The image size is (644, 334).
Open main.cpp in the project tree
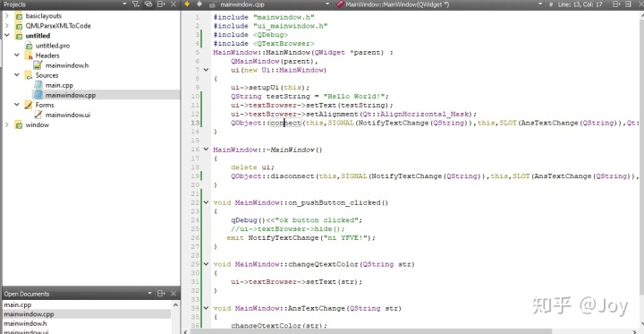click(x=59, y=85)
